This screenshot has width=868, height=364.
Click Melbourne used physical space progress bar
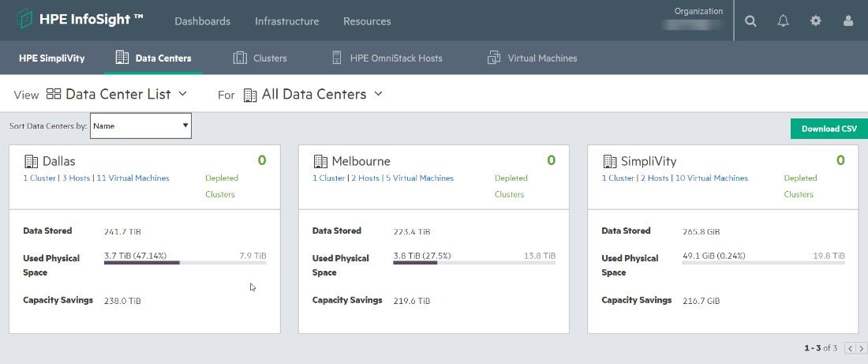coord(474,263)
